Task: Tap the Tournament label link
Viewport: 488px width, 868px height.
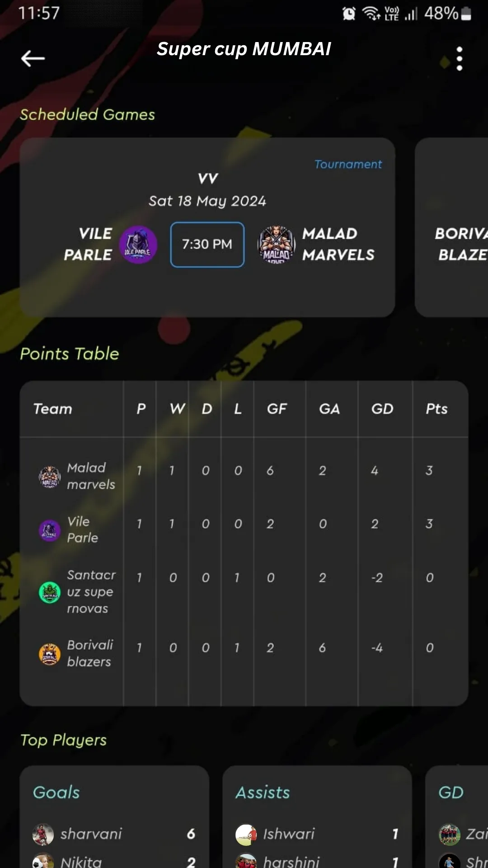Action: [348, 164]
